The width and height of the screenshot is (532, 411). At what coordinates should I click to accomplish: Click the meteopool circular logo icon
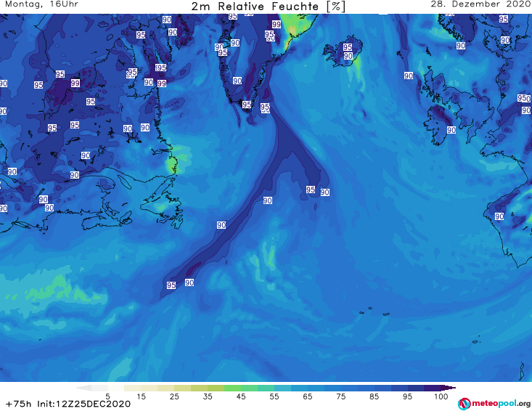pyautogui.click(x=464, y=404)
